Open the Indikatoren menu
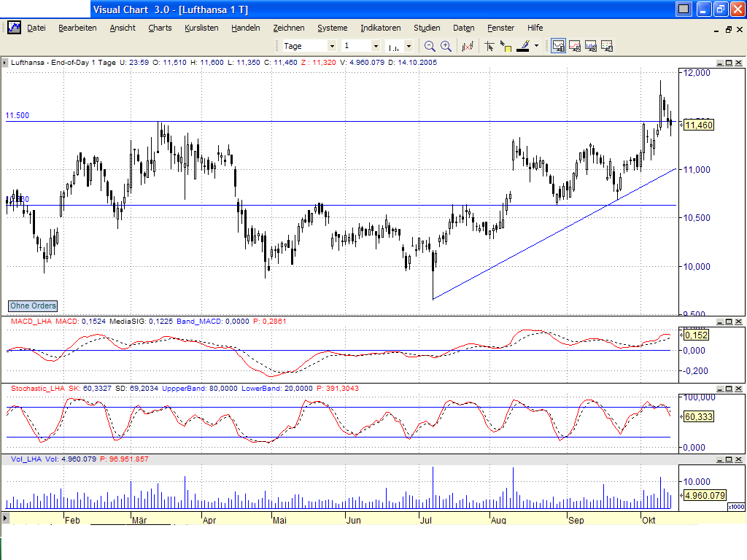 click(x=380, y=28)
